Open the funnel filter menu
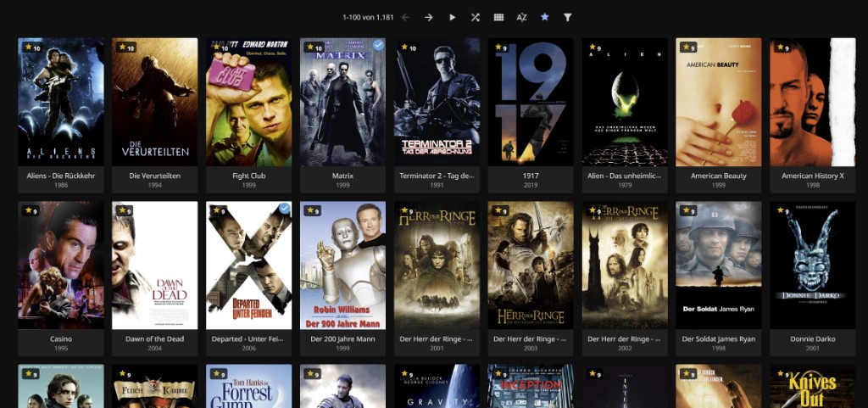 click(x=567, y=17)
